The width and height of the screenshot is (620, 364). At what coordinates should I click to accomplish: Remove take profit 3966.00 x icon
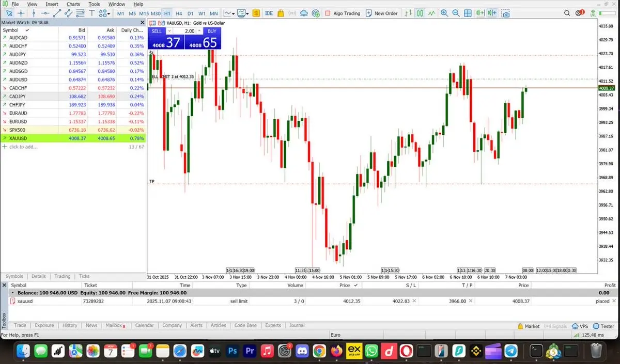[x=472, y=300]
